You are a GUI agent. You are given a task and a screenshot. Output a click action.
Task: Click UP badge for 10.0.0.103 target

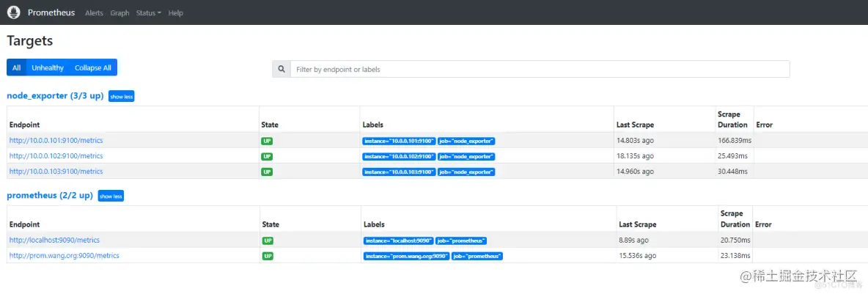tap(267, 172)
